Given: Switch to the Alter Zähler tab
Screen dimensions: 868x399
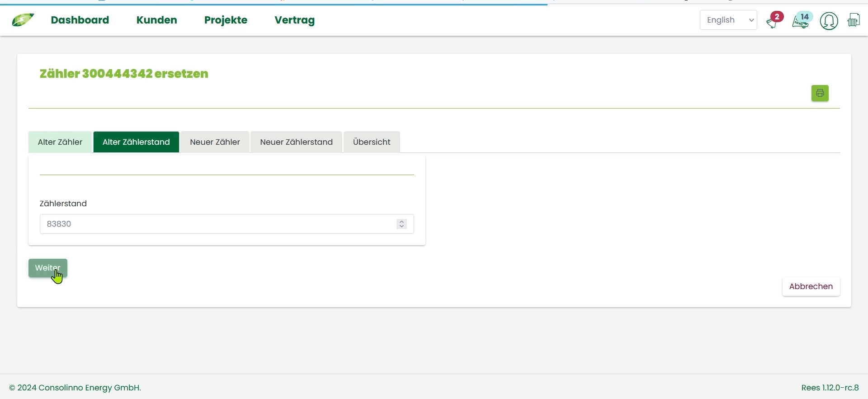Looking at the screenshot, I should point(60,142).
